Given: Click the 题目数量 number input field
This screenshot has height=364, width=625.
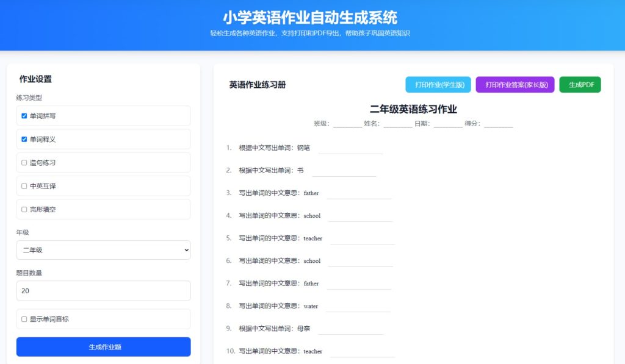Looking at the screenshot, I should [103, 291].
